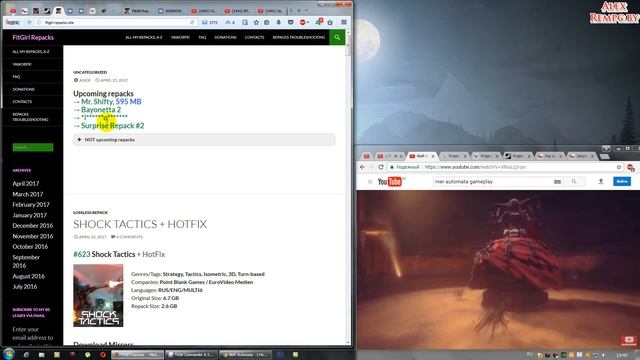
Task: Open July 2016 archive link
Action: (24, 287)
